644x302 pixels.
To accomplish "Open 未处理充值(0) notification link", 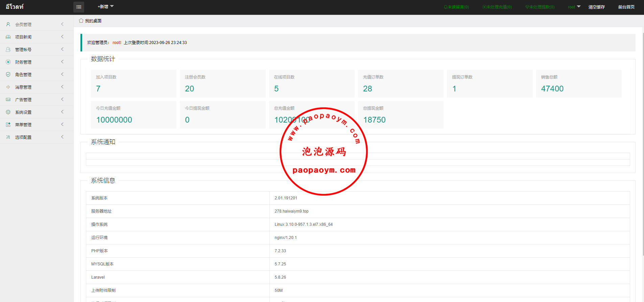I will pos(497,7).
